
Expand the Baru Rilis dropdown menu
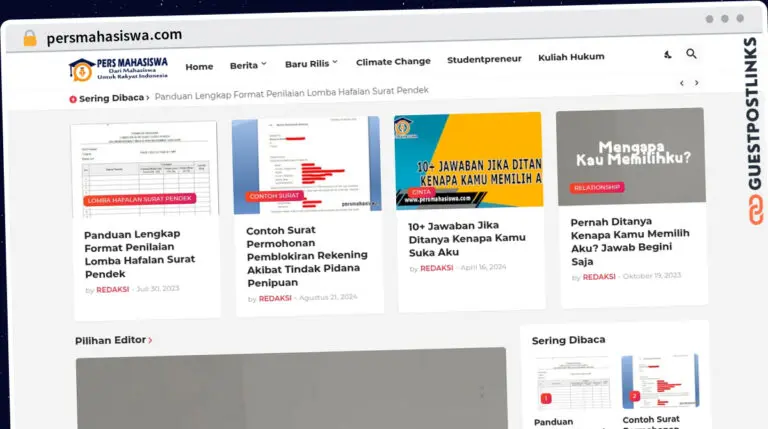[312, 64]
